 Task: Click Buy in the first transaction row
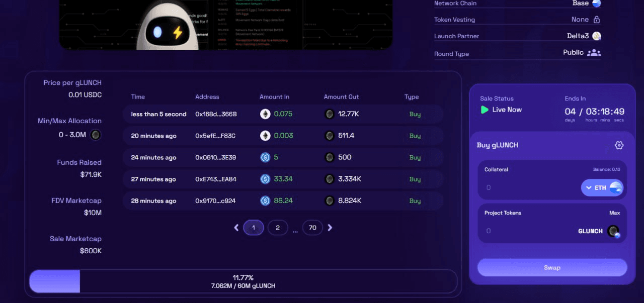pyautogui.click(x=415, y=114)
